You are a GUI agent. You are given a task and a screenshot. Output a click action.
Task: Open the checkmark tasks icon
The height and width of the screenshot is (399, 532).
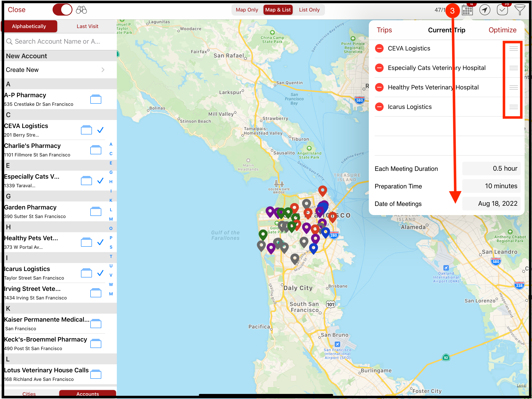click(x=502, y=10)
